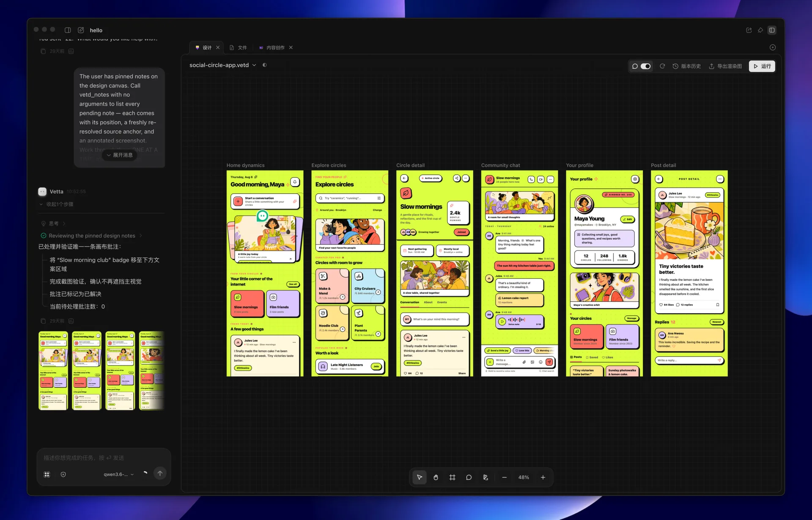The image size is (812, 520).
Task: Switch theme with the half-circle icon
Action: tap(265, 65)
